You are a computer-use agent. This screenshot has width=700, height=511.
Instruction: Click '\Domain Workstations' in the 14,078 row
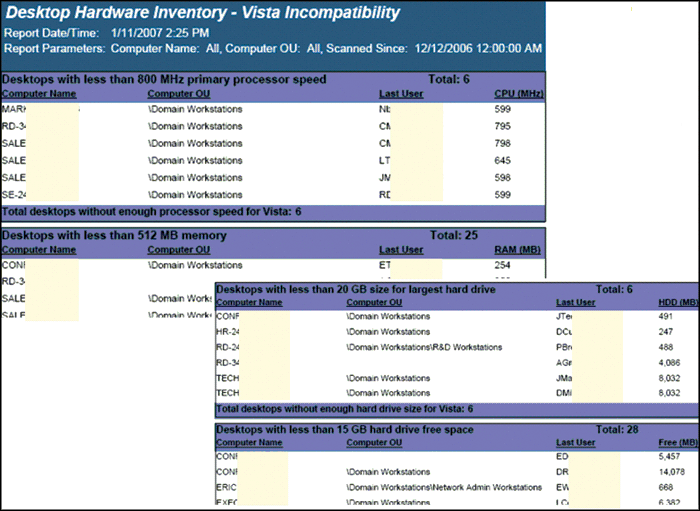[388, 472]
